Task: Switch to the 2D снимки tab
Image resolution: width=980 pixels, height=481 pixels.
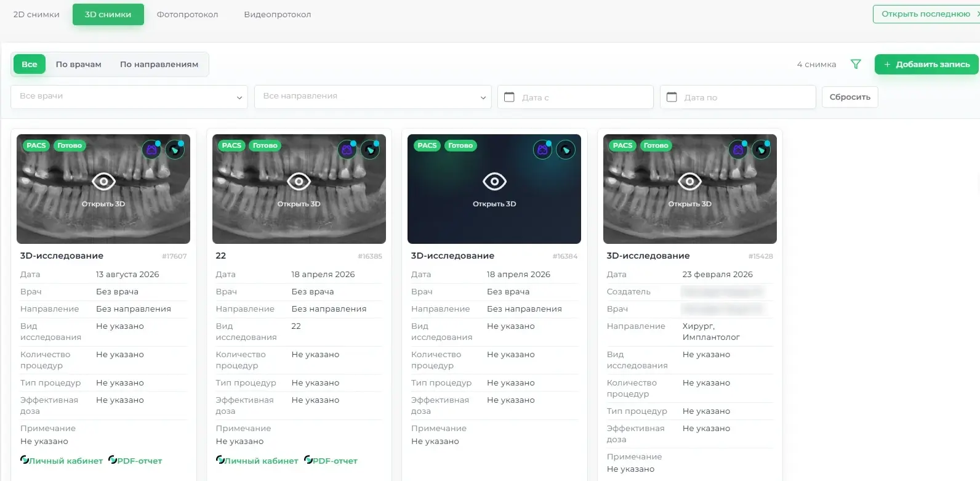Action: coord(36,14)
